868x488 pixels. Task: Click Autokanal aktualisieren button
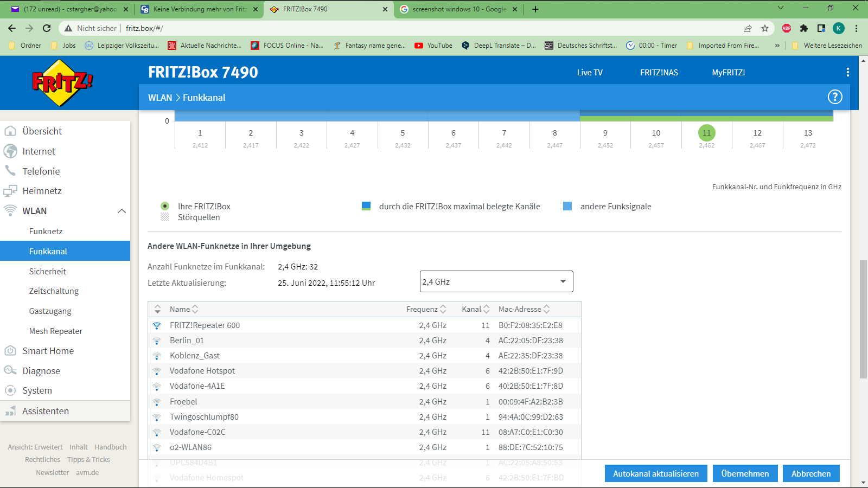(x=656, y=473)
